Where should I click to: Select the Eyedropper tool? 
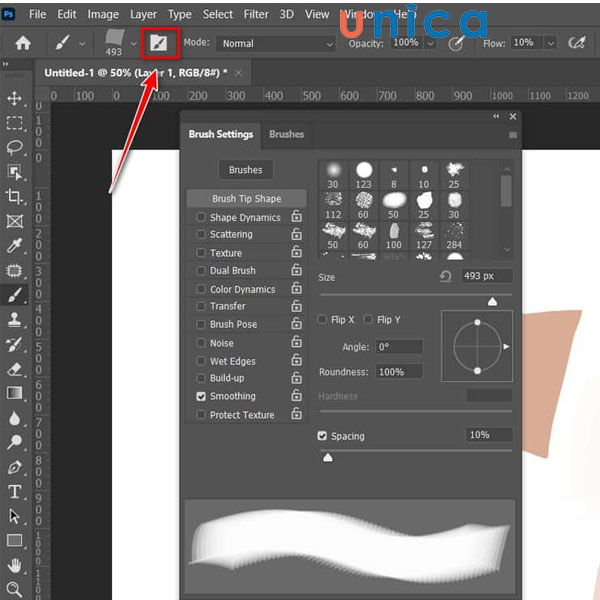pos(15,246)
